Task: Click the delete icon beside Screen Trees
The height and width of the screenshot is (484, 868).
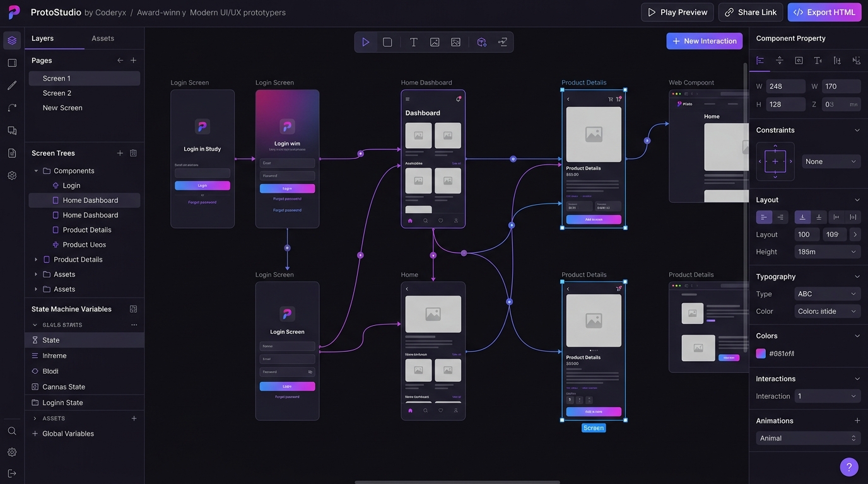Action: 133,153
